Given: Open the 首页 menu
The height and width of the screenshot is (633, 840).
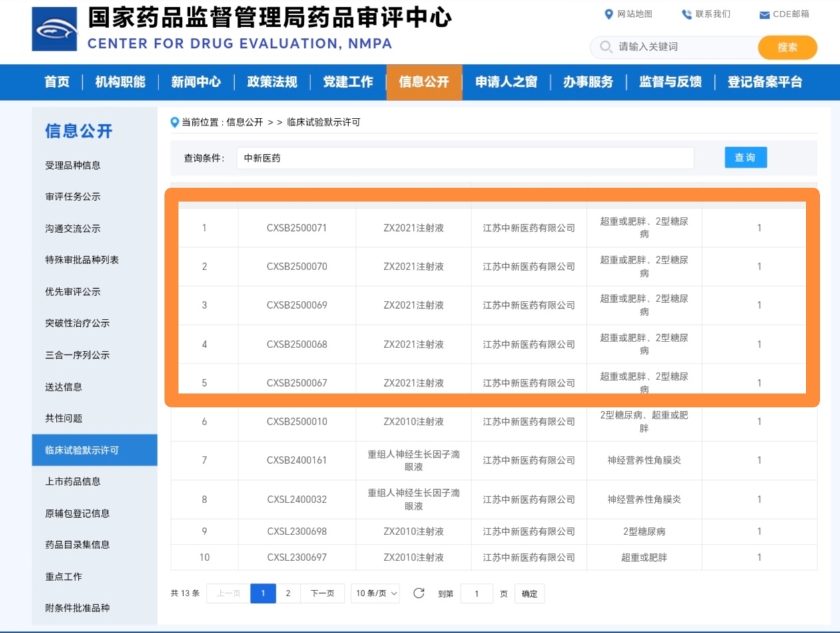Looking at the screenshot, I should point(57,82).
